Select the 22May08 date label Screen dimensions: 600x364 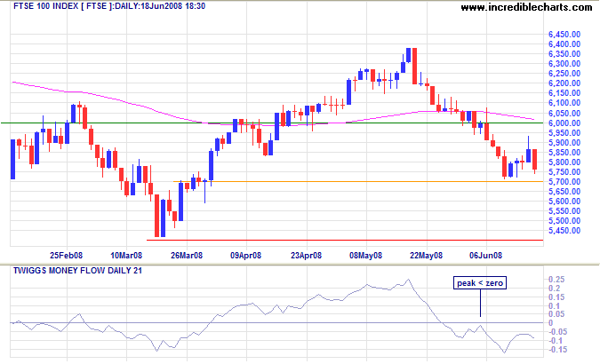point(427,256)
